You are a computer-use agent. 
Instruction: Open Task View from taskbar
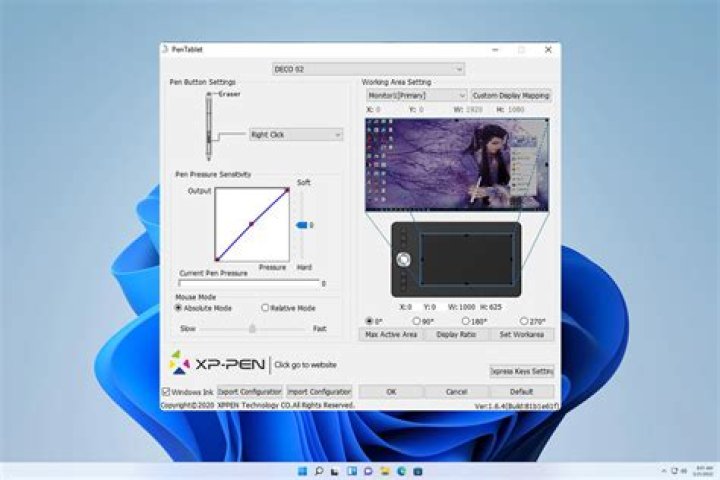point(335,471)
